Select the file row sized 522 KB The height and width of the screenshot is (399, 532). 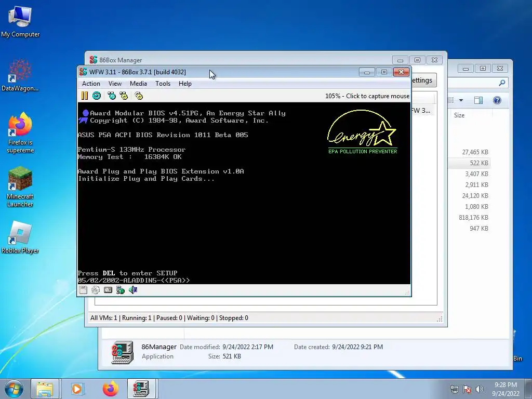[x=475, y=163]
